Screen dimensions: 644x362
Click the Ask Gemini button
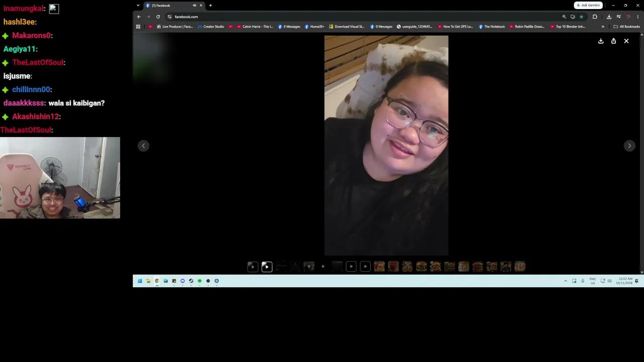(588, 5)
